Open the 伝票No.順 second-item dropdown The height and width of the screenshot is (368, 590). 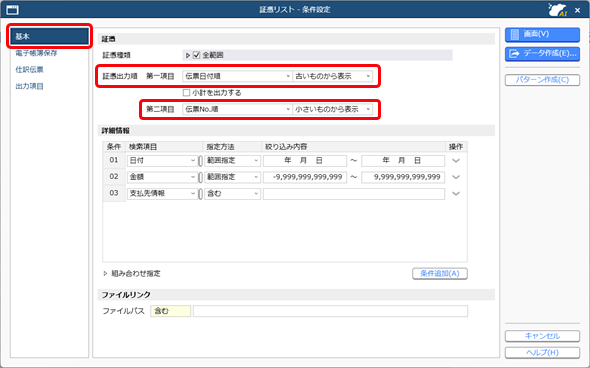237,109
